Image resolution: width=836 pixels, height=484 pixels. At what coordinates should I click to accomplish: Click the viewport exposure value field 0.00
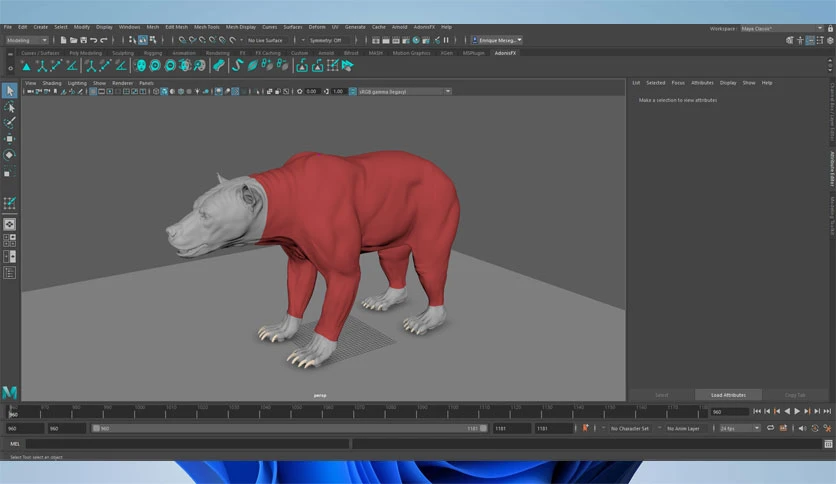point(312,92)
